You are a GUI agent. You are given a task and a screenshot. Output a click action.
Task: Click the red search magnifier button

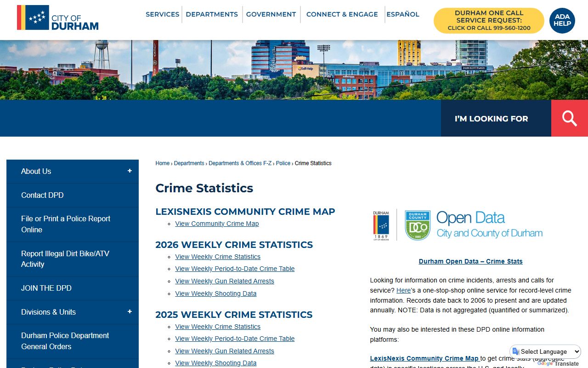570,118
